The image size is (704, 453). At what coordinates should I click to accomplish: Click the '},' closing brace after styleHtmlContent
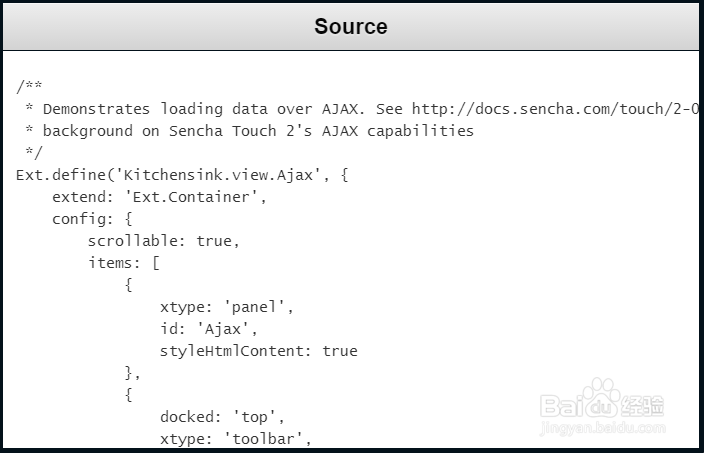(133, 373)
